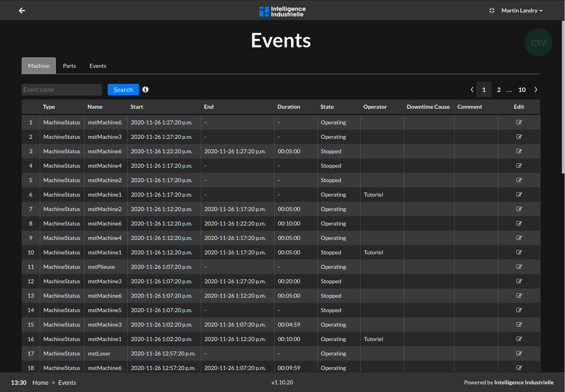565x392 pixels.
Task: Edit row 7 mstMachine2 event
Action: (x=519, y=209)
